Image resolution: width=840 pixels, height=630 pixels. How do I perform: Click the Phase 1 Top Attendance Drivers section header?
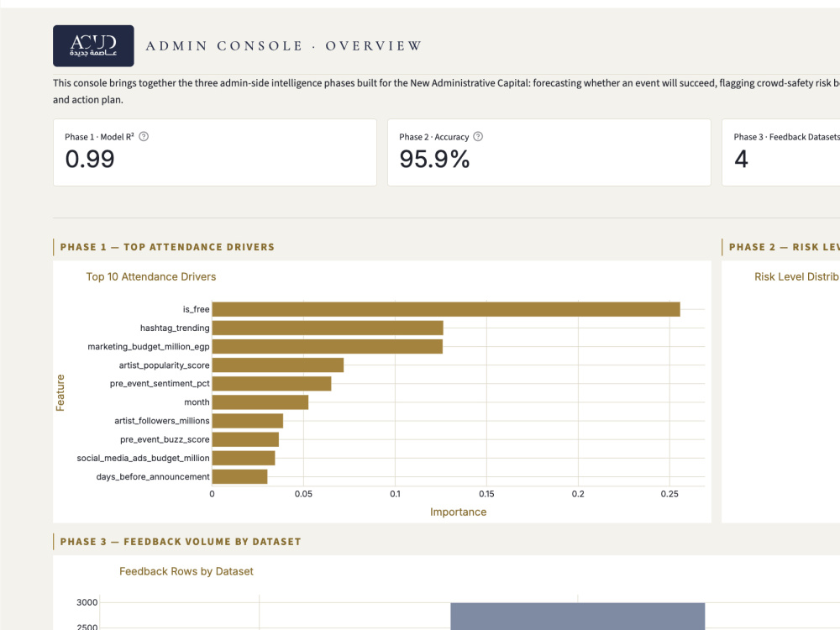167,247
